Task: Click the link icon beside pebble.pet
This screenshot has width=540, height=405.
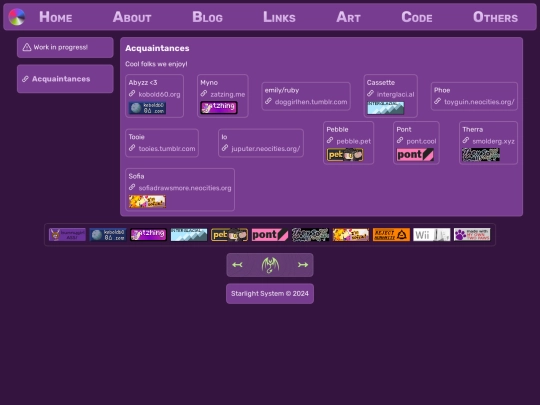Action: [330, 141]
